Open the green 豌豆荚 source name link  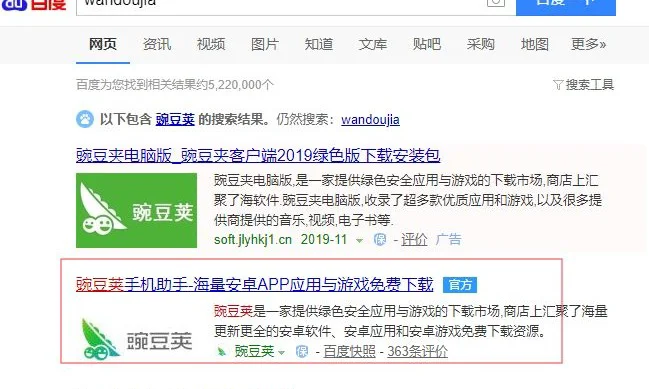(x=255, y=352)
